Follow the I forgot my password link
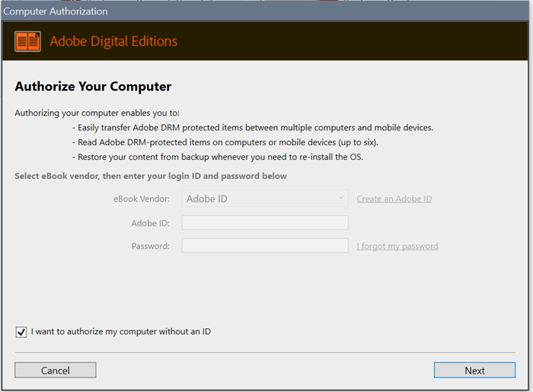 [397, 246]
